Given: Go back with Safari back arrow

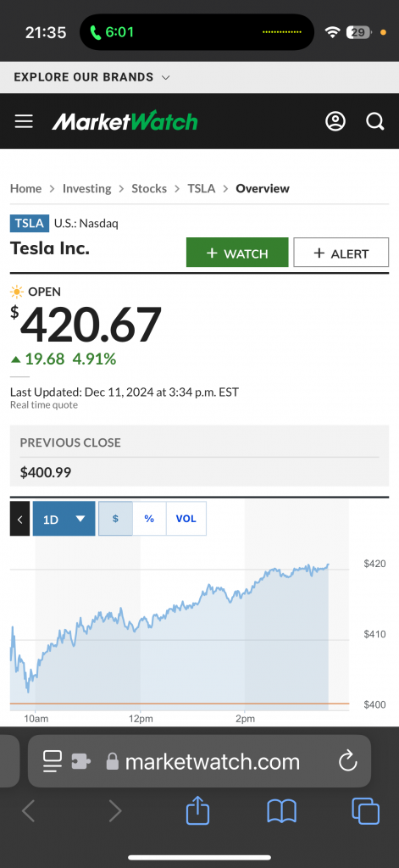Looking at the screenshot, I should point(29,811).
